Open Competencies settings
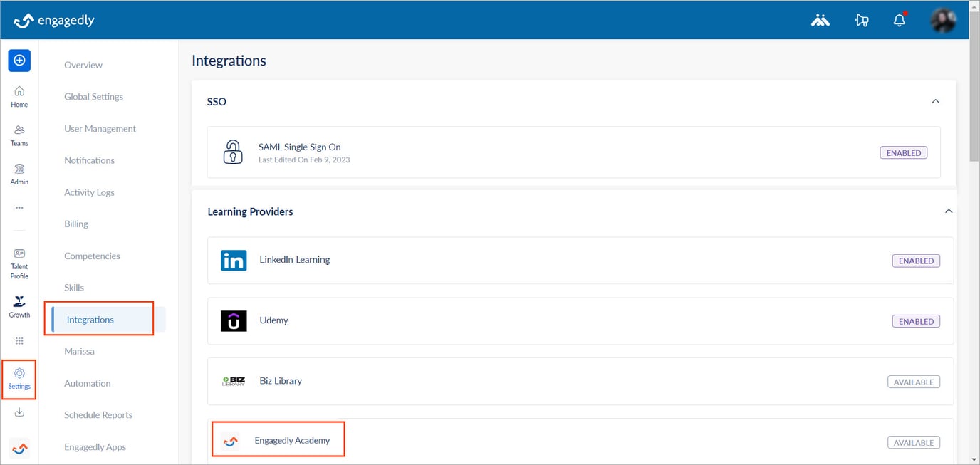This screenshot has height=465, width=980. tap(92, 256)
